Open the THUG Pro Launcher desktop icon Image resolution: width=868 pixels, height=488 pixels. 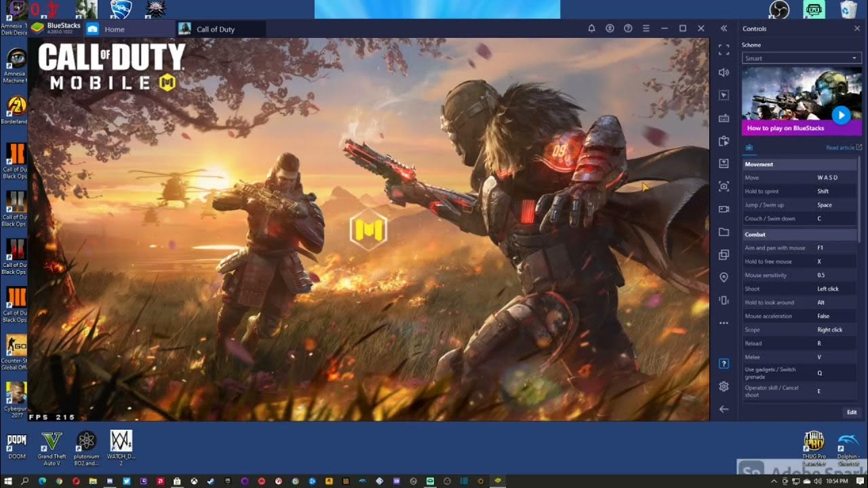coord(814,448)
